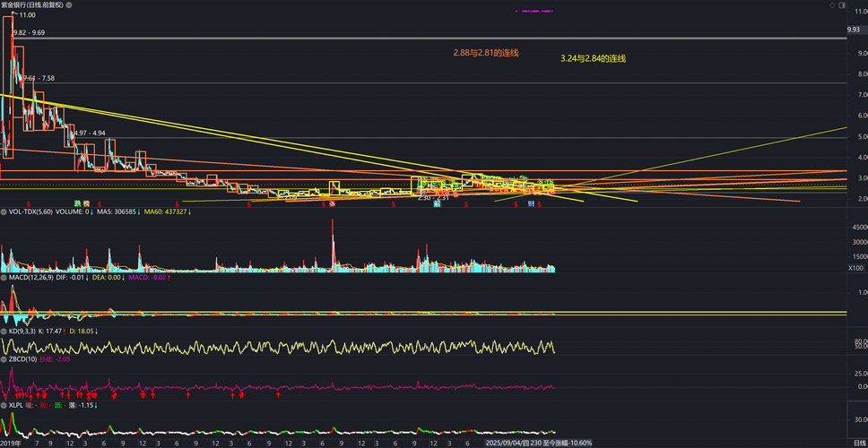Expand the KD indicator menu arrow

click(4, 332)
